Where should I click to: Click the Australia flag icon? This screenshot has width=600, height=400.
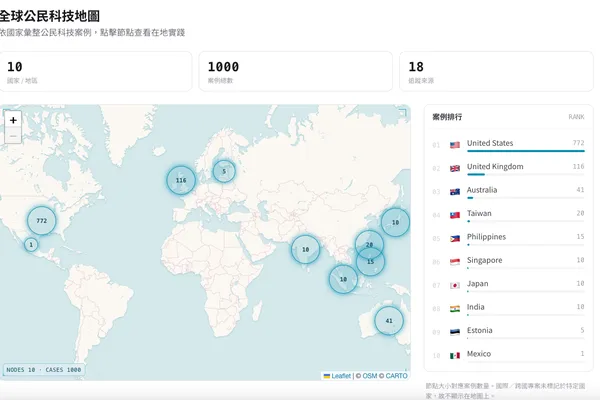point(455,192)
